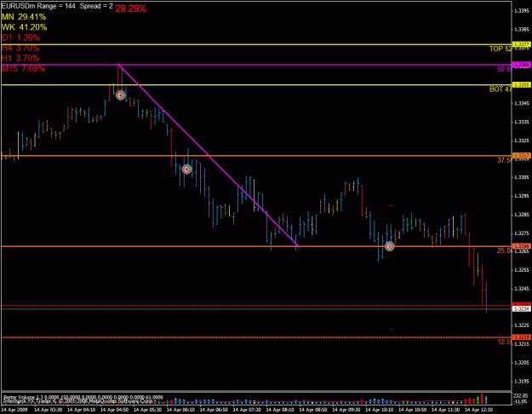Click the 'Spread = 2' text

tap(96, 6)
